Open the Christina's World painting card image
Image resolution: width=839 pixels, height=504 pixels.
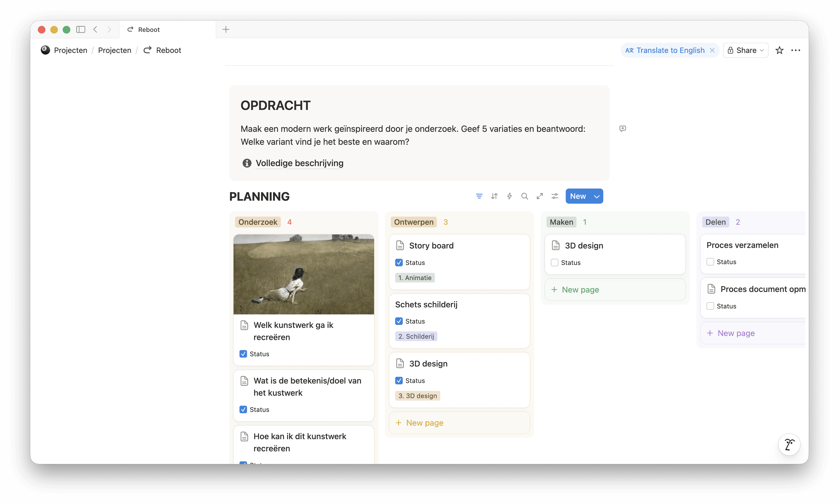tap(304, 274)
